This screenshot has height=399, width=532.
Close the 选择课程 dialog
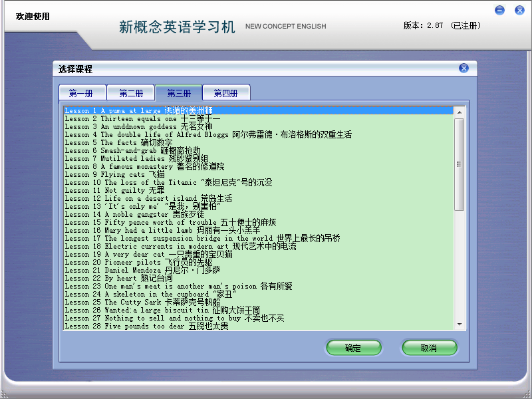click(464, 68)
